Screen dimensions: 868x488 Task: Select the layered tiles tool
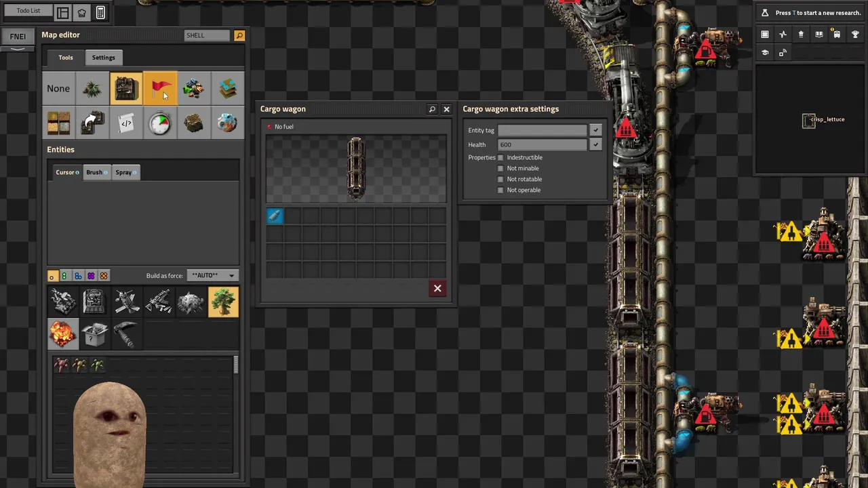pos(228,89)
